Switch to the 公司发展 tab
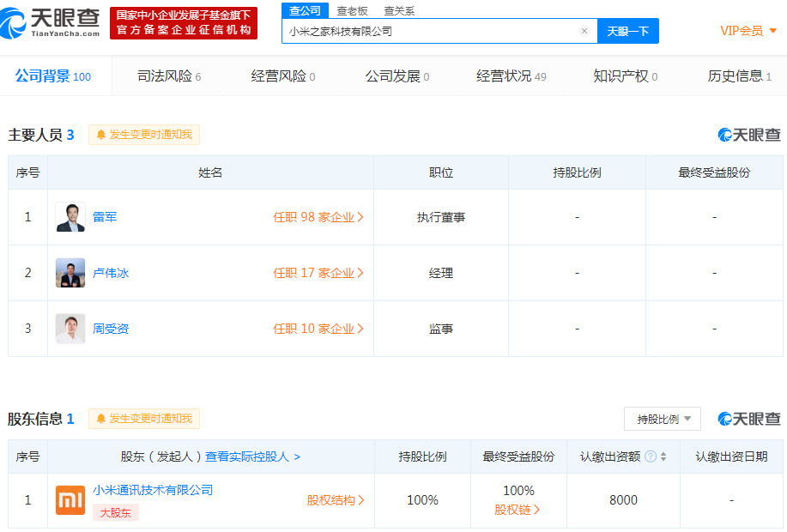Image resolution: width=787 pixels, height=532 pixels. tap(397, 76)
